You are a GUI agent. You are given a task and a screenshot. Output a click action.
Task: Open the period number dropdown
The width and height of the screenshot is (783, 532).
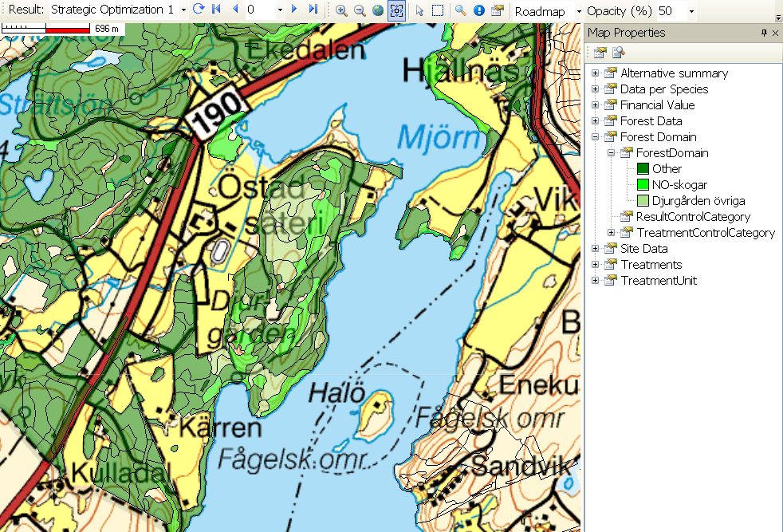click(x=280, y=10)
